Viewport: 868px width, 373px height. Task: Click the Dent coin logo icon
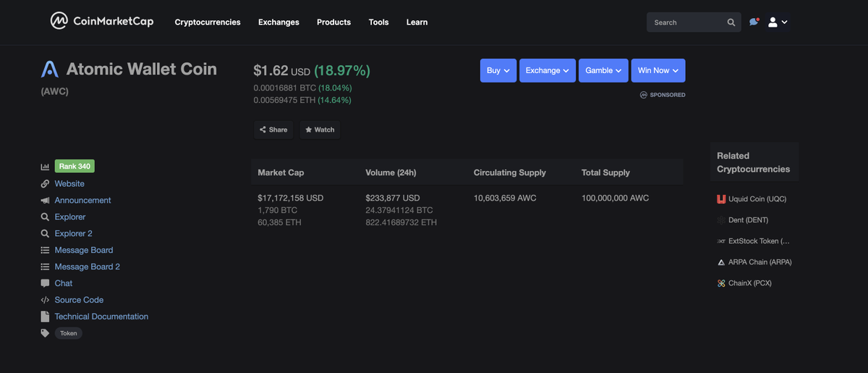tap(721, 220)
